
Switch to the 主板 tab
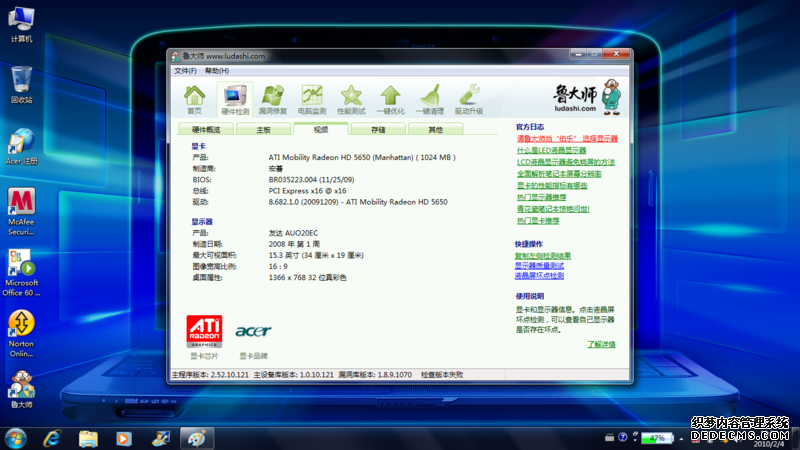pos(263,130)
